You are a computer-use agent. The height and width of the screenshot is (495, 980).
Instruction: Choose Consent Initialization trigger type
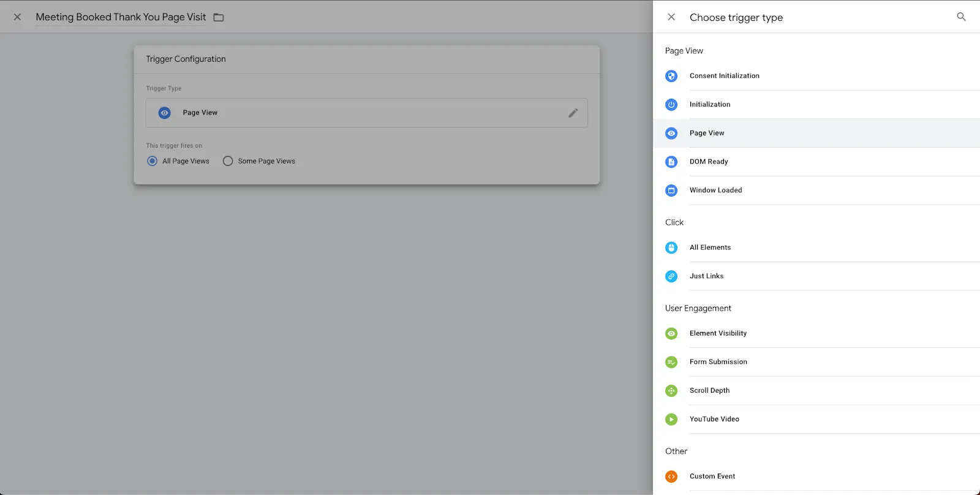pyautogui.click(x=816, y=76)
